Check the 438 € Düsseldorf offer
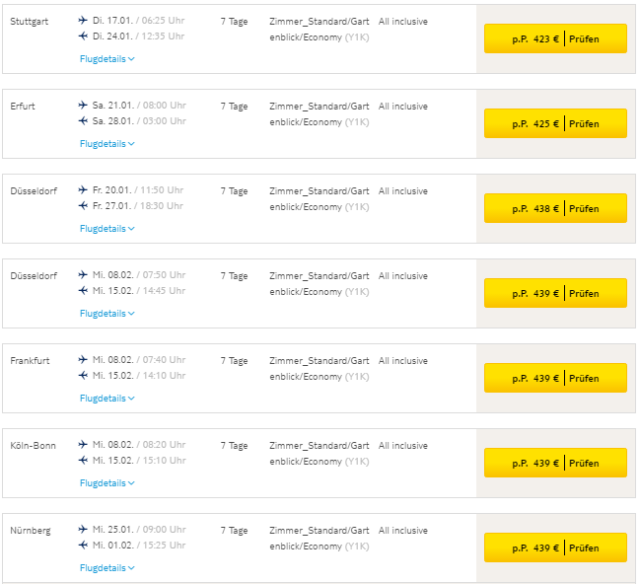The image size is (640, 584). click(x=555, y=209)
